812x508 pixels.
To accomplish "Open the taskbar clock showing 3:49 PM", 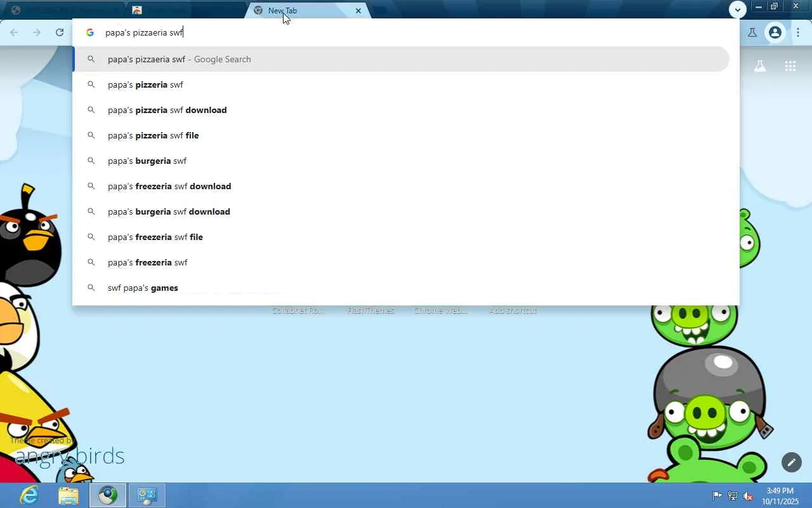I will coord(780,496).
